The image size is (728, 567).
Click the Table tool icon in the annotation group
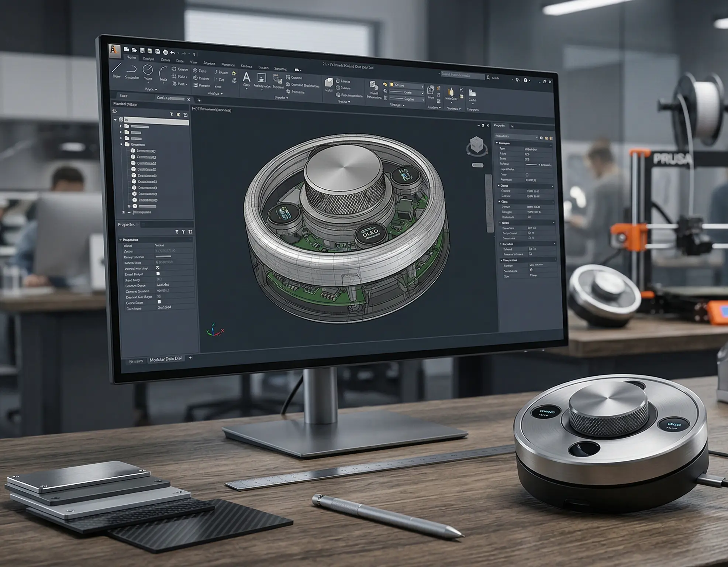click(277, 79)
